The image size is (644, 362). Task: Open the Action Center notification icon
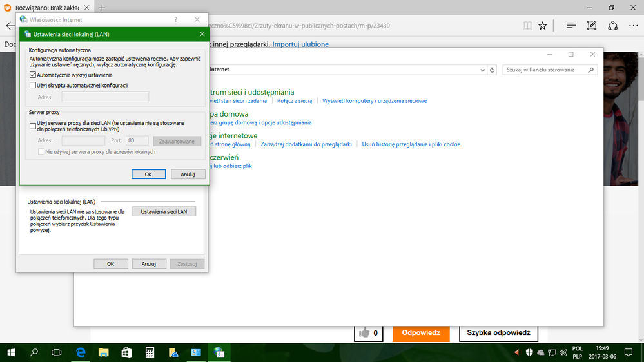[629, 352]
